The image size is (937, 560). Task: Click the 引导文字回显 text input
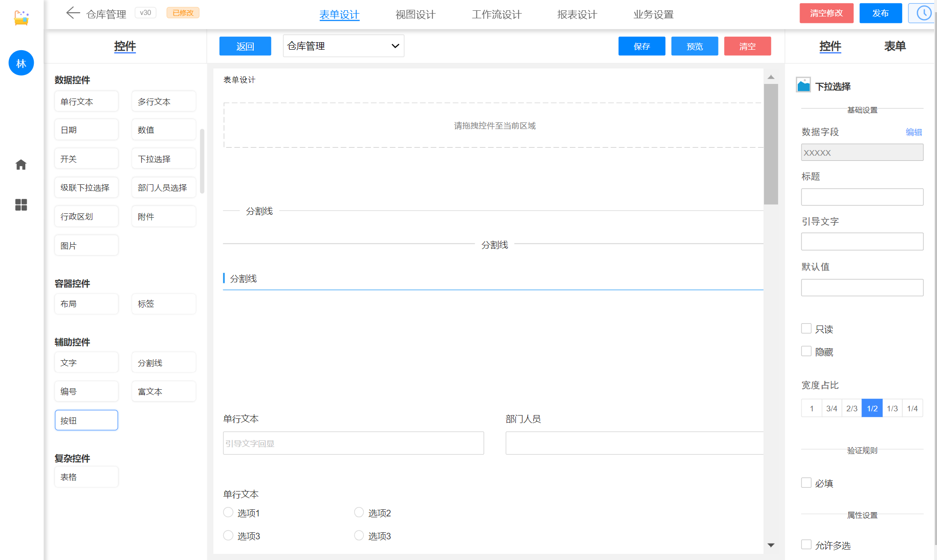353,443
